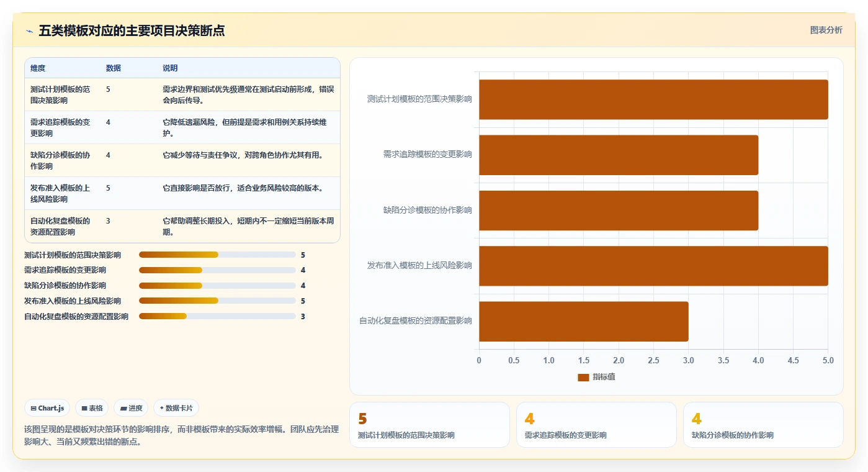Click the chart axis label 发布准入模板的上线风险影响
Screen dimensions: 868x472
coord(419,266)
